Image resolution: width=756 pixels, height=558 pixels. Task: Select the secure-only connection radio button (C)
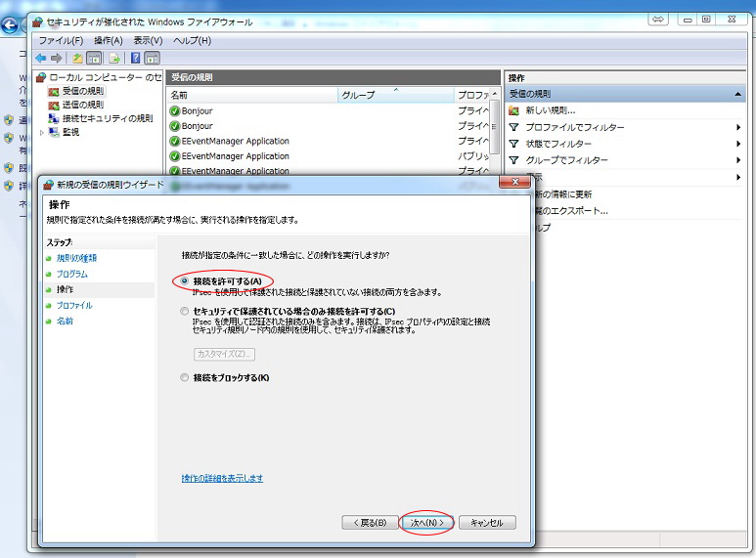coord(184,312)
